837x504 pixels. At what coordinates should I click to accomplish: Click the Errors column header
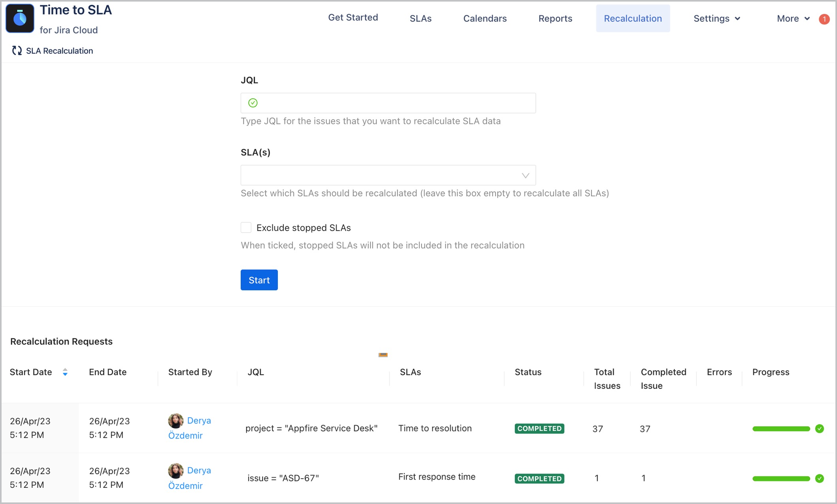[x=719, y=372]
